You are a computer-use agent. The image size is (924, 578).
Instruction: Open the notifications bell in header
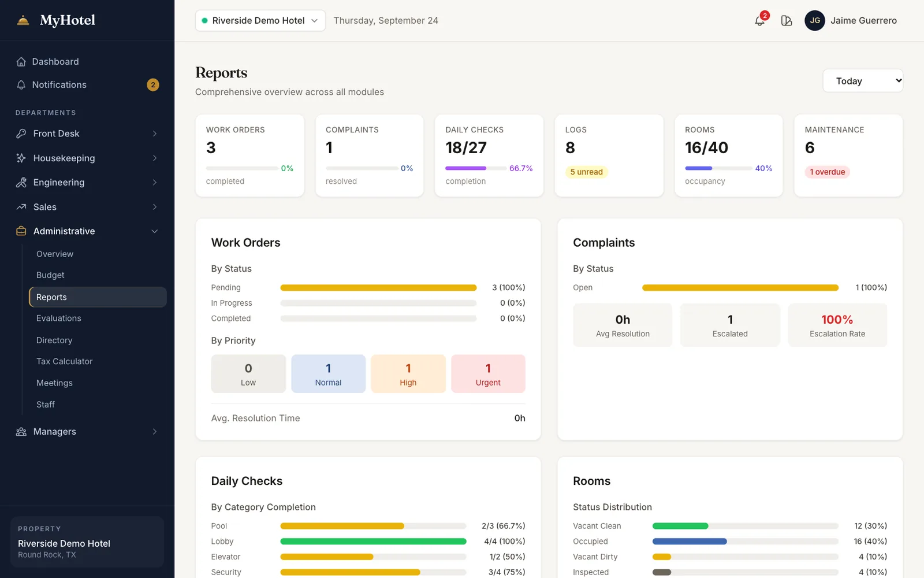pyautogui.click(x=760, y=21)
